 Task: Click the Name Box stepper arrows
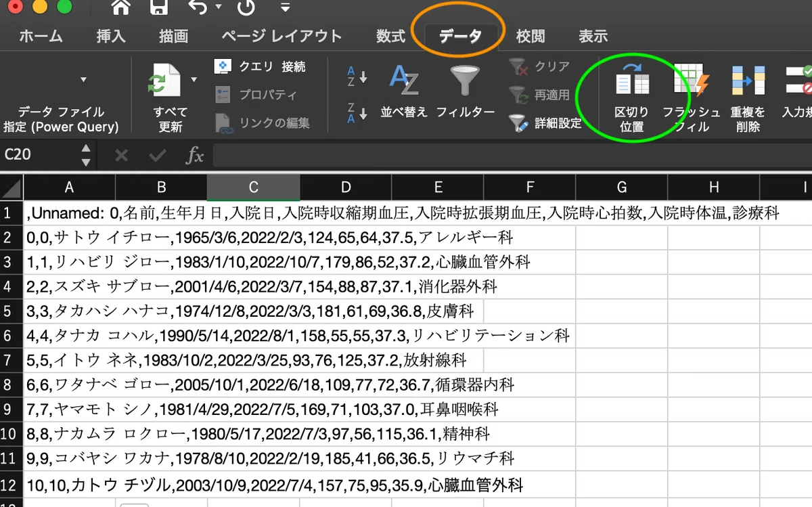pos(86,155)
